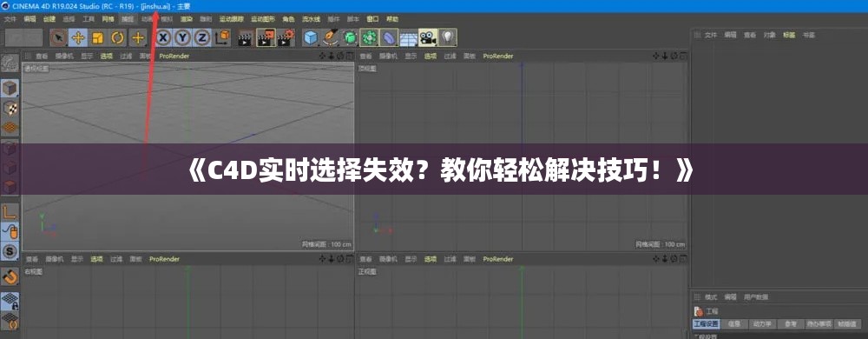Toggle Y axis lock
Screen dimensions: 868x339
coord(182,37)
